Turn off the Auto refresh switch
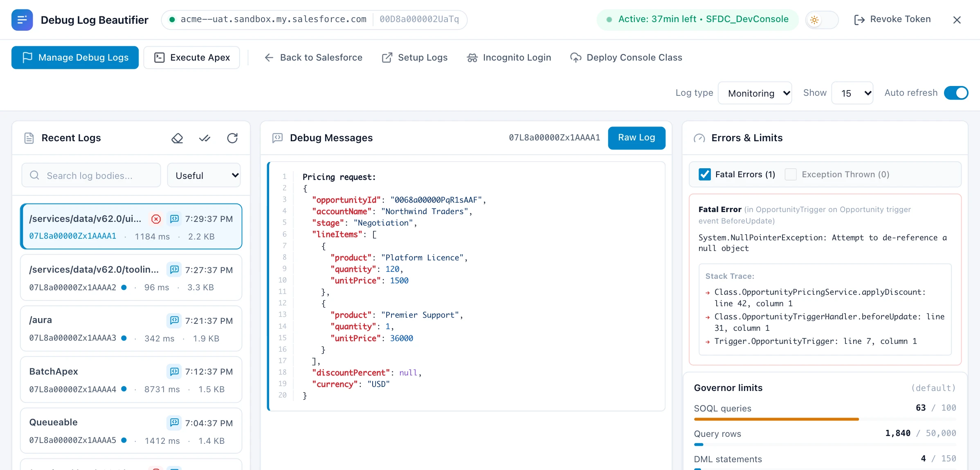Viewport: 980px width, 470px height. (956, 93)
